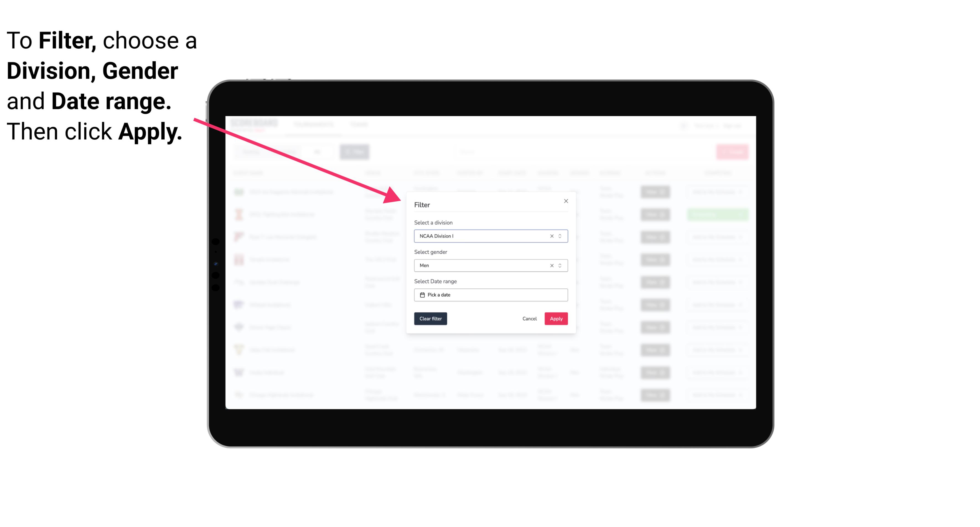The image size is (980, 527).
Task: Click the clear/X icon on Men gender field
Action: point(551,265)
